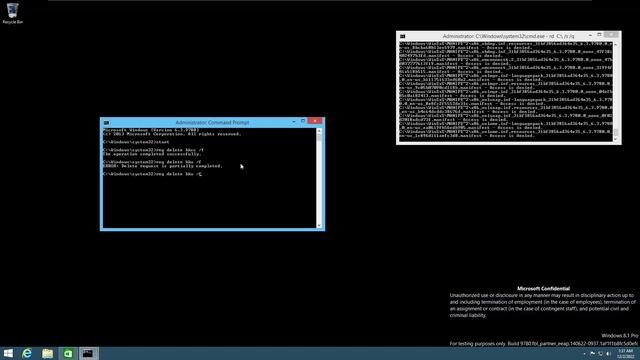
Task: Open system menu icon of cmd.exe rd window
Action: pyautogui.click(x=402, y=36)
